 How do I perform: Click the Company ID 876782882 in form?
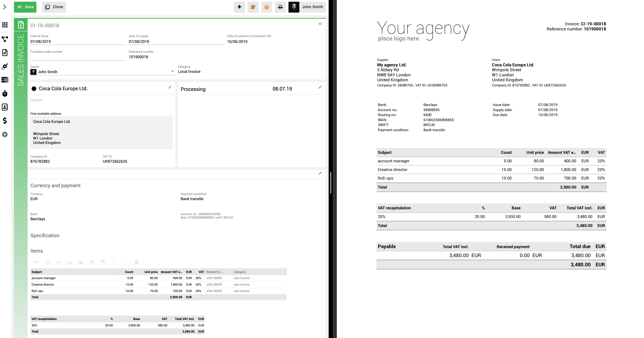[x=40, y=161]
